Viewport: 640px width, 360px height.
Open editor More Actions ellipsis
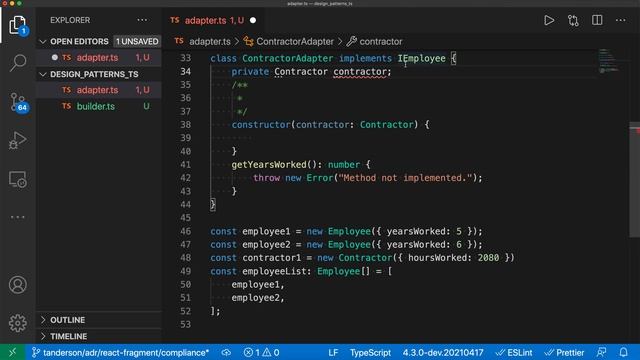pos(620,20)
